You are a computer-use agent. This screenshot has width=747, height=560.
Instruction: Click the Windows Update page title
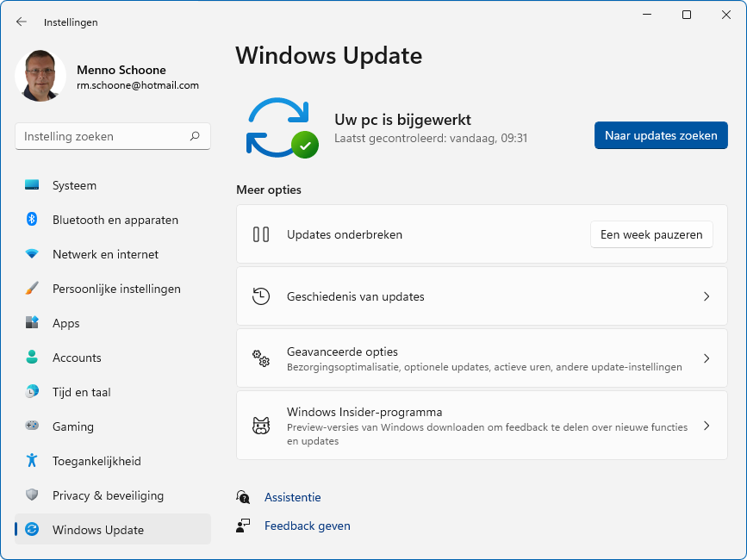pyautogui.click(x=329, y=55)
